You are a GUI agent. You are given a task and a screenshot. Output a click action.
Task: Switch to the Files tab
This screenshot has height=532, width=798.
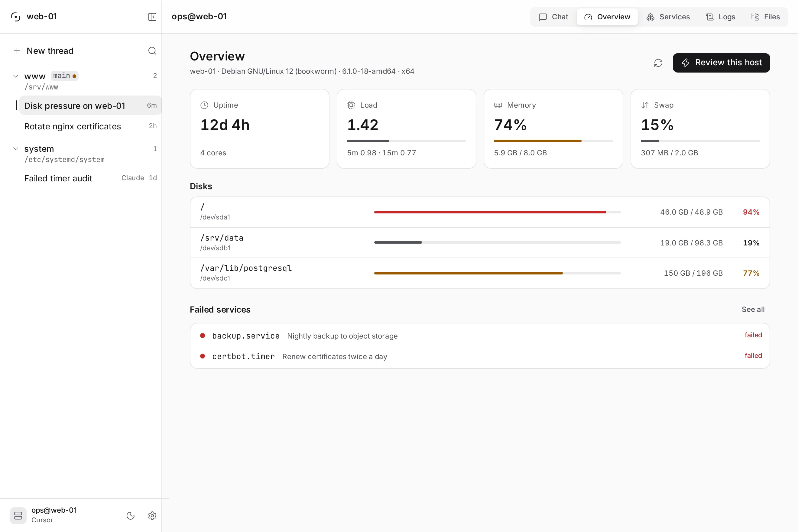(765, 17)
